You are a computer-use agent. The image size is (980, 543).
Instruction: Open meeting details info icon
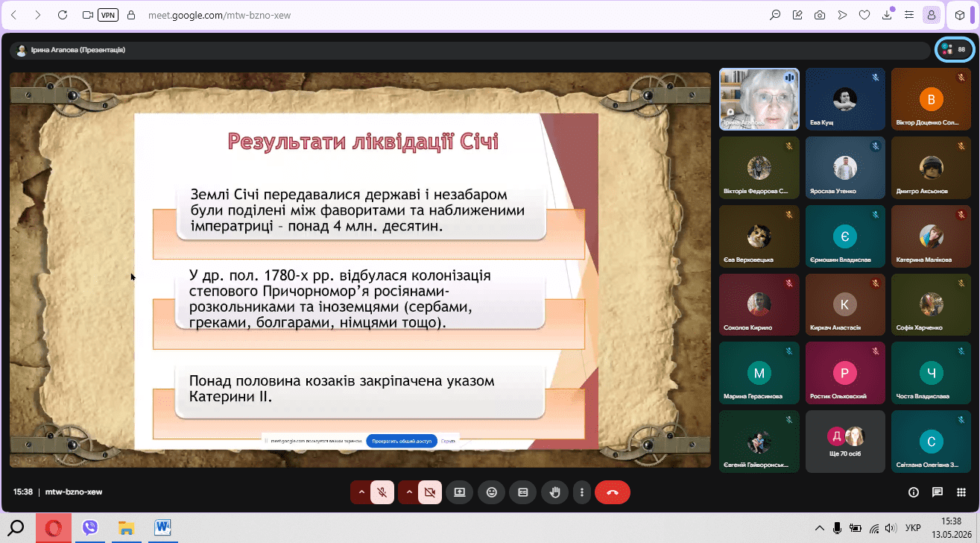914,492
